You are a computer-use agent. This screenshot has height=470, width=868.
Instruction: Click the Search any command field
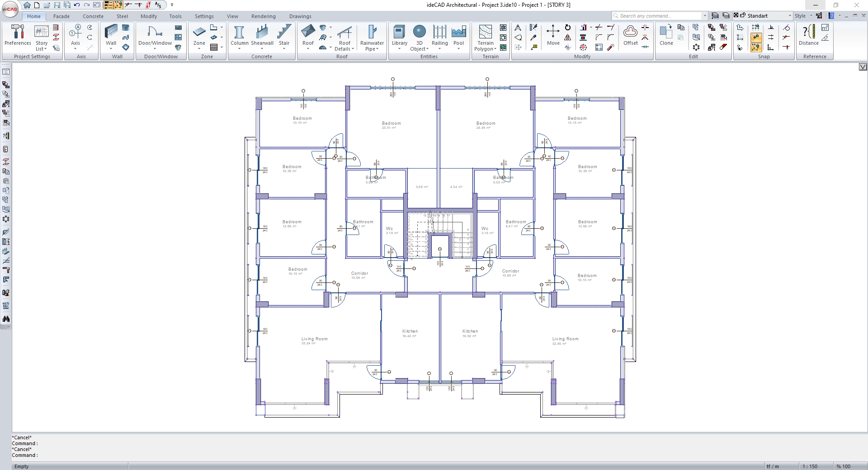658,16
